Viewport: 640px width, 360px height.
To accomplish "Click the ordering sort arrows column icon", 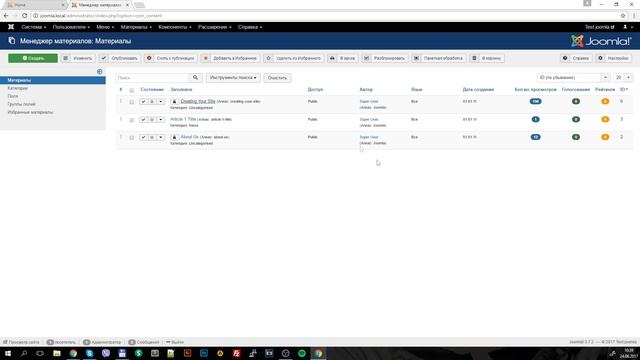I will [x=121, y=89].
